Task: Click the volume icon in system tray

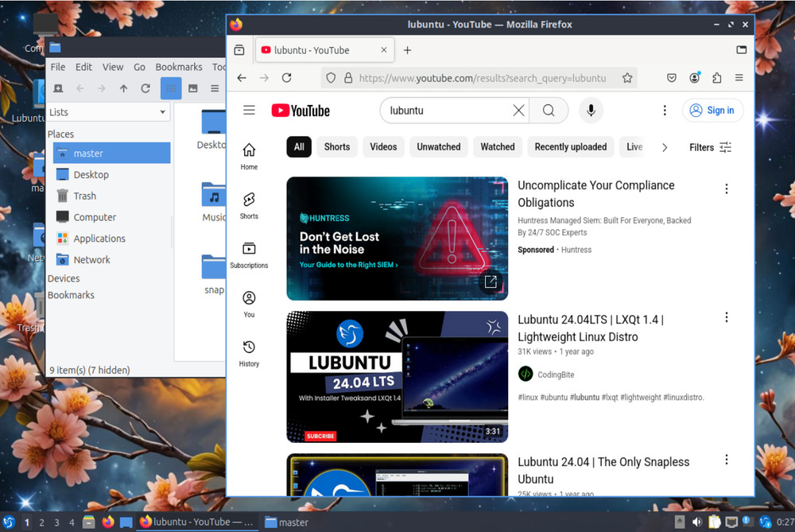Action: pyautogui.click(x=696, y=522)
